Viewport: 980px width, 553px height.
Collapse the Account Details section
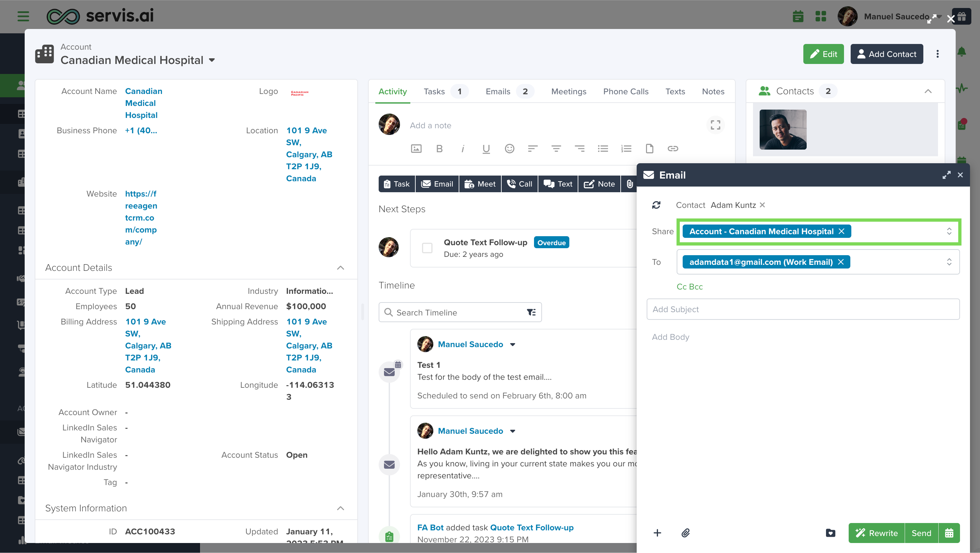[340, 268]
